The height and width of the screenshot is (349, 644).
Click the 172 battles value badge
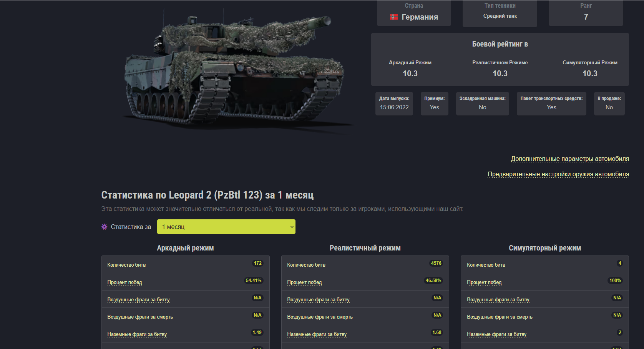257,263
